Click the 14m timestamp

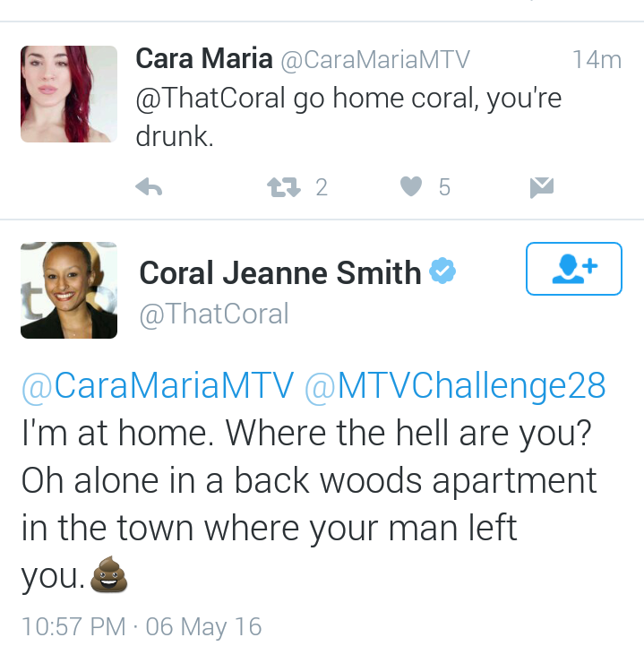pos(597,60)
